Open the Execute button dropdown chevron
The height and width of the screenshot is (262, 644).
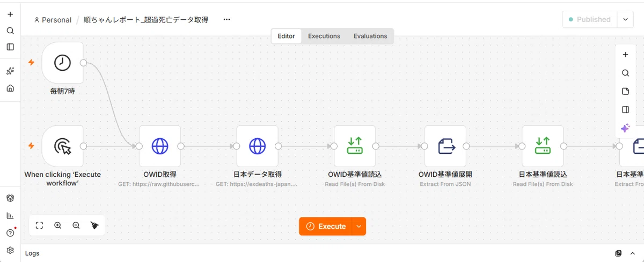[x=359, y=226]
